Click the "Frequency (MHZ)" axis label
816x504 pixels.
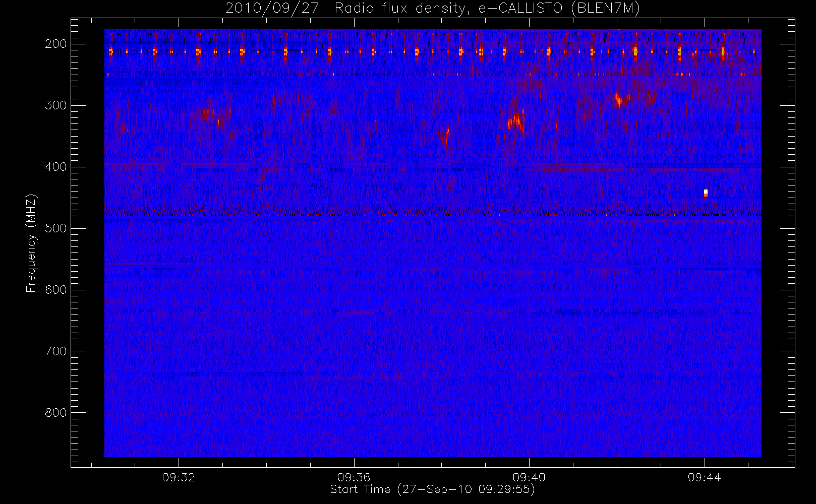(31, 243)
